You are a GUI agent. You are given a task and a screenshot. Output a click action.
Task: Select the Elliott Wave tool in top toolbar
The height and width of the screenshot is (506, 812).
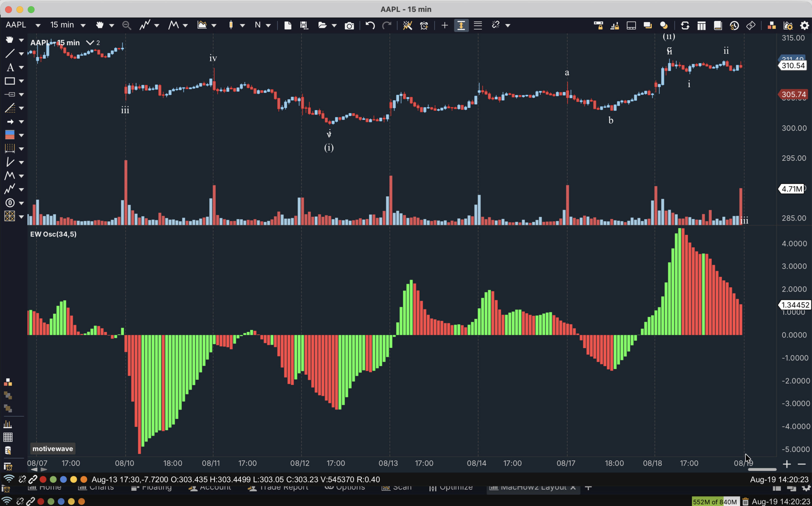[x=174, y=25]
